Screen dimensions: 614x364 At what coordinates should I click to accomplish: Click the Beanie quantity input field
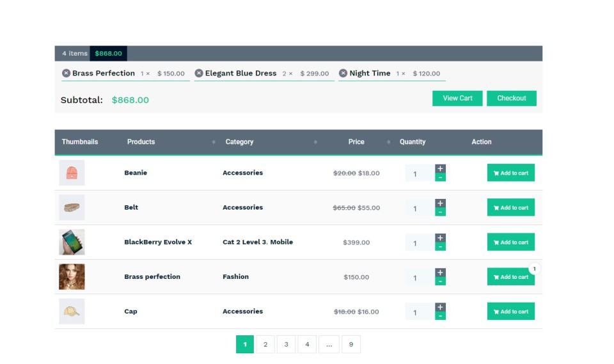418,173
